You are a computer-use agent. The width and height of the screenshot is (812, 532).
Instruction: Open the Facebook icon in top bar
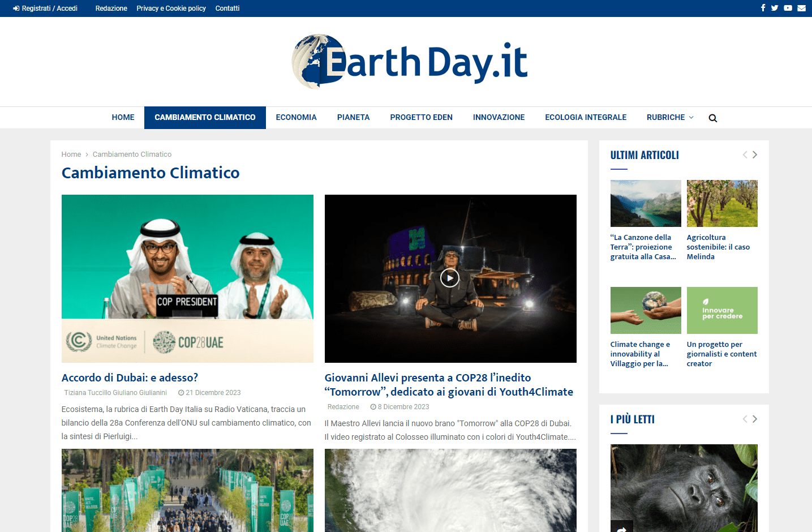763,8
